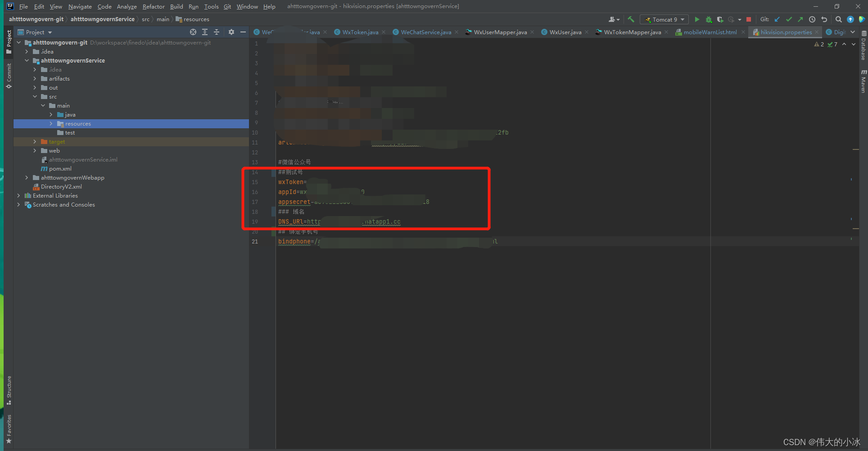Open the Git menu

click(x=227, y=6)
